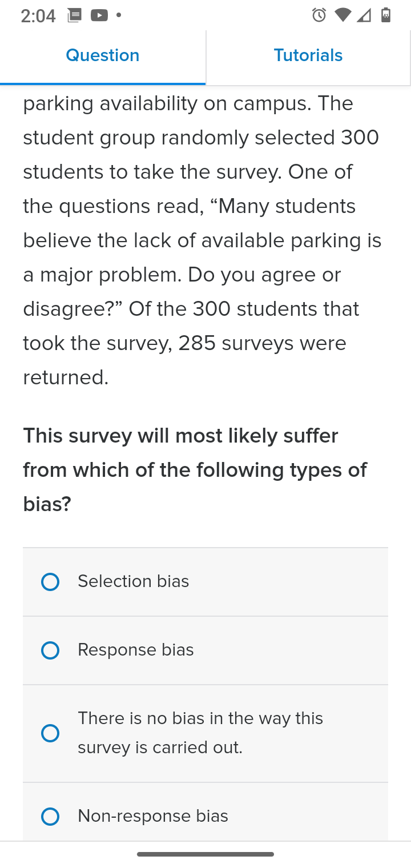The height and width of the screenshot is (868, 411).
Task: Tap the YouTube notification icon
Action: tap(99, 15)
